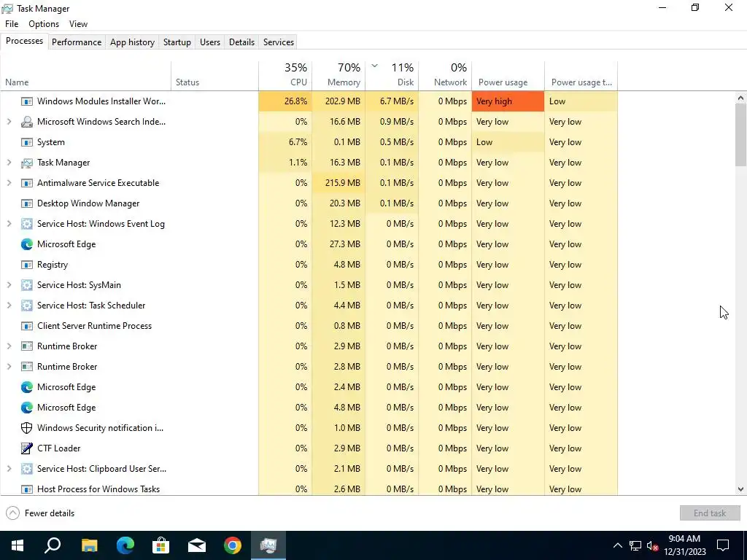Click the Microsoft Windows Search Indexer icon
Screen dimensions: 747x560
coord(27,122)
